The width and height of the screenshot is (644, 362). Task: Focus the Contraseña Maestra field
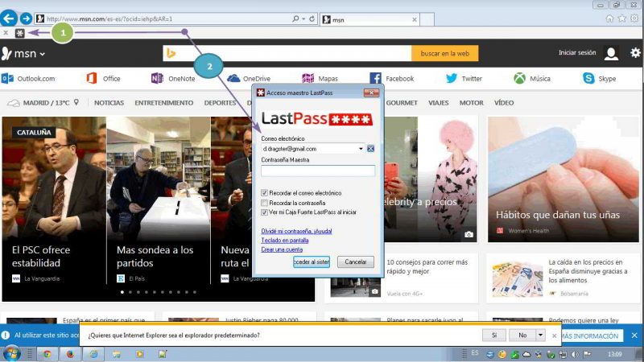coord(318,171)
